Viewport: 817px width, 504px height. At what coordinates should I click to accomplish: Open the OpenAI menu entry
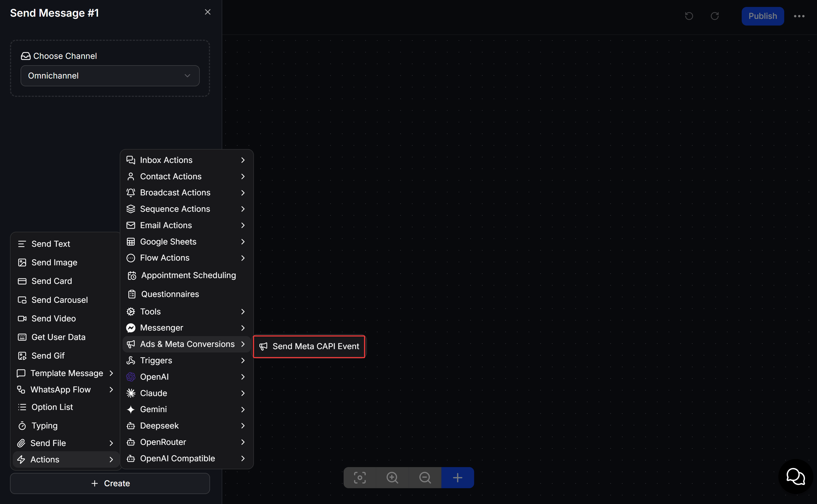click(x=186, y=377)
